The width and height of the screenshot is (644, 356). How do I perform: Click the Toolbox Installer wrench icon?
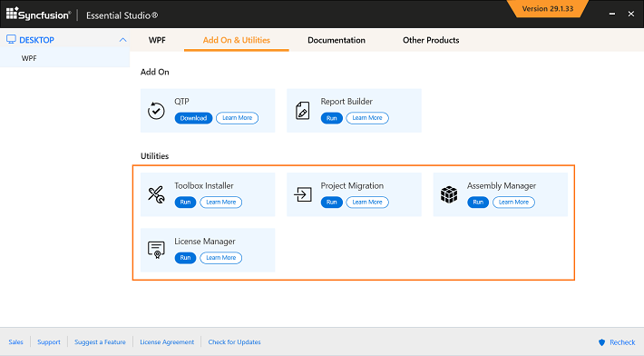tap(156, 195)
